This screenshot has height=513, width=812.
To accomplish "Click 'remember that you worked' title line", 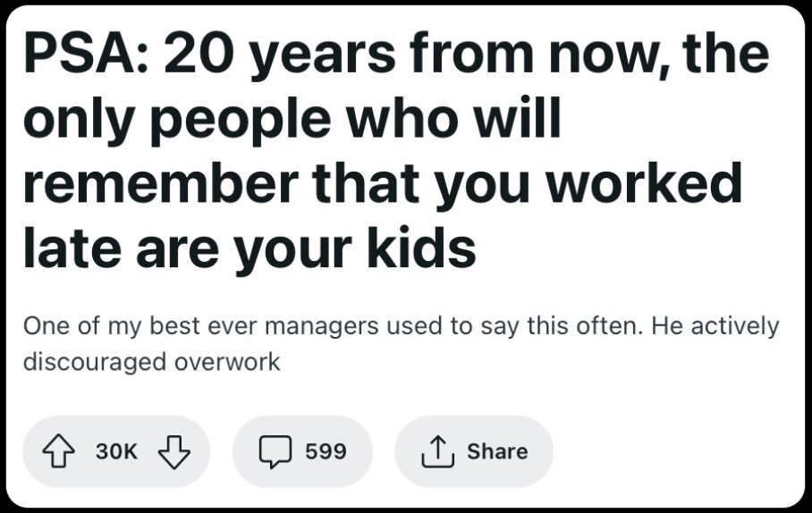I will [x=383, y=184].
